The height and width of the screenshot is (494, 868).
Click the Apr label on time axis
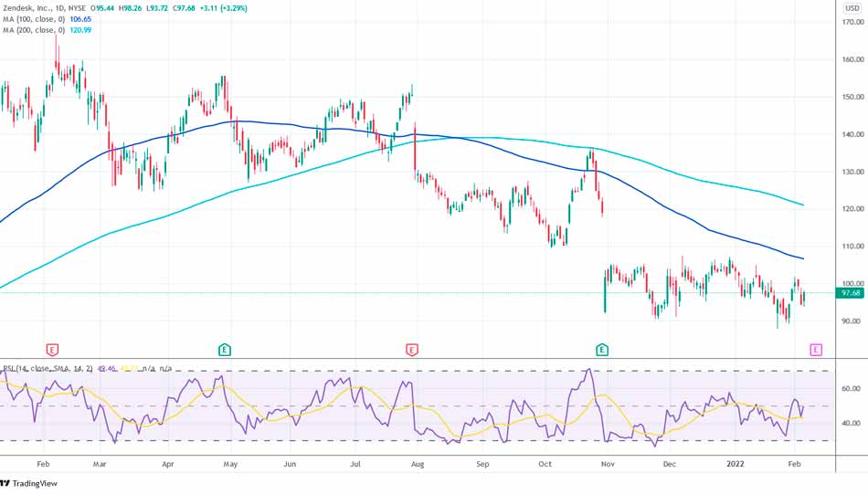168,464
